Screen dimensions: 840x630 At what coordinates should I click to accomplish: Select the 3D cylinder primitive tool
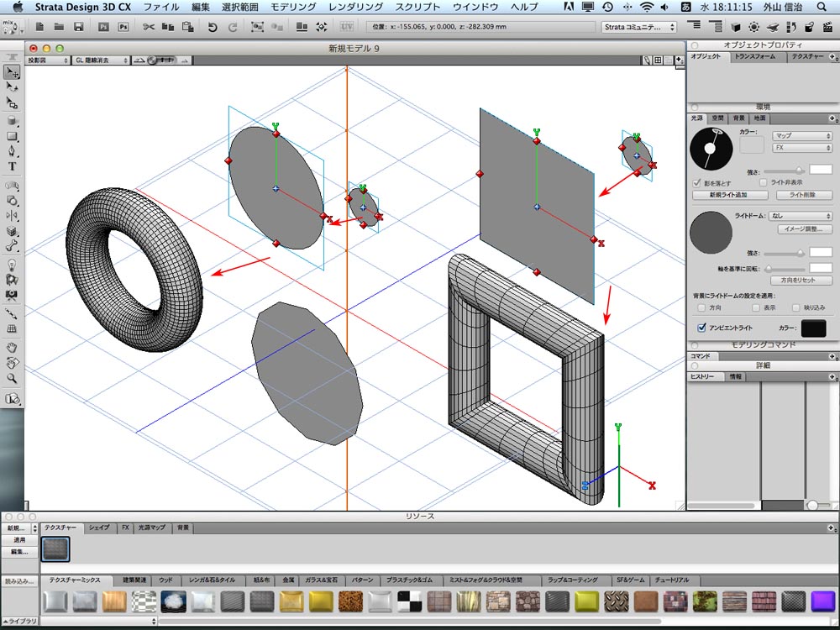click(x=12, y=120)
